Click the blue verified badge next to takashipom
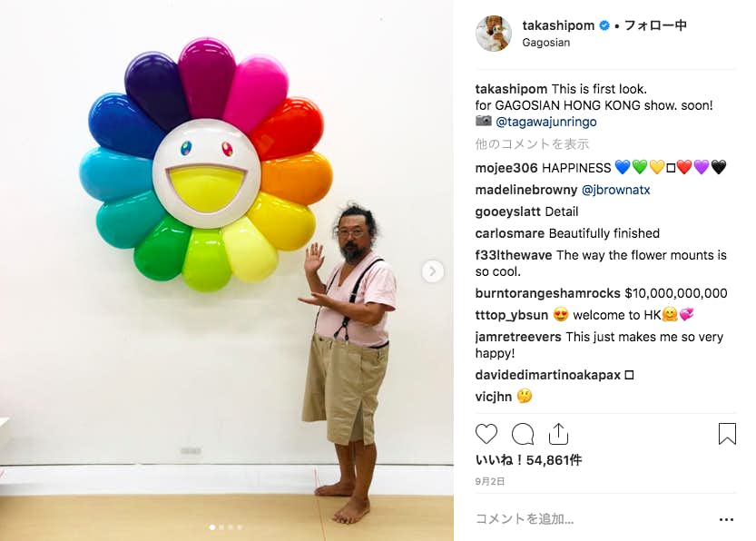Image resolution: width=756 pixels, height=541 pixels. click(x=604, y=25)
